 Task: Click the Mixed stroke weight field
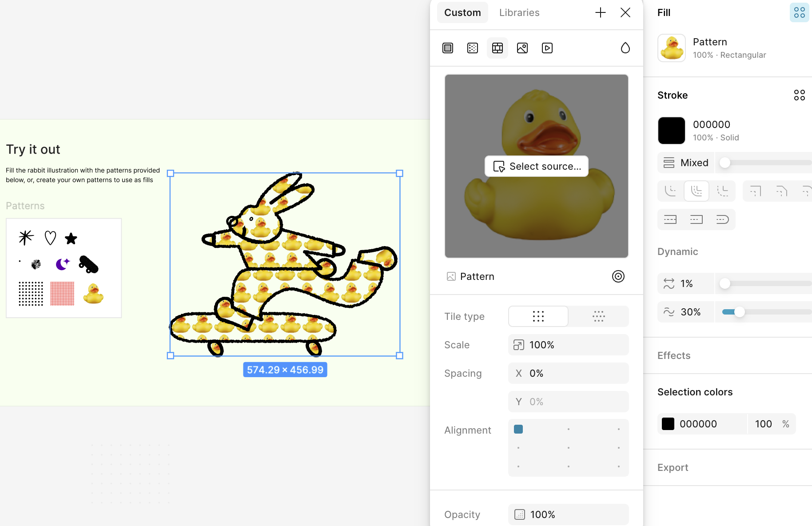click(x=686, y=163)
